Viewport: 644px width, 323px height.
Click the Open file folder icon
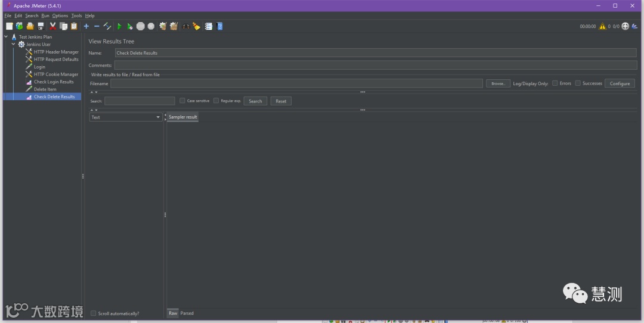30,26
